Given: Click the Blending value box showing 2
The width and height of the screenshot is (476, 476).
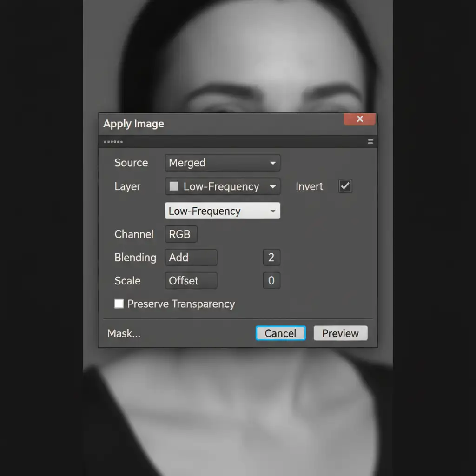Looking at the screenshot, I should (x=271, y=258).
